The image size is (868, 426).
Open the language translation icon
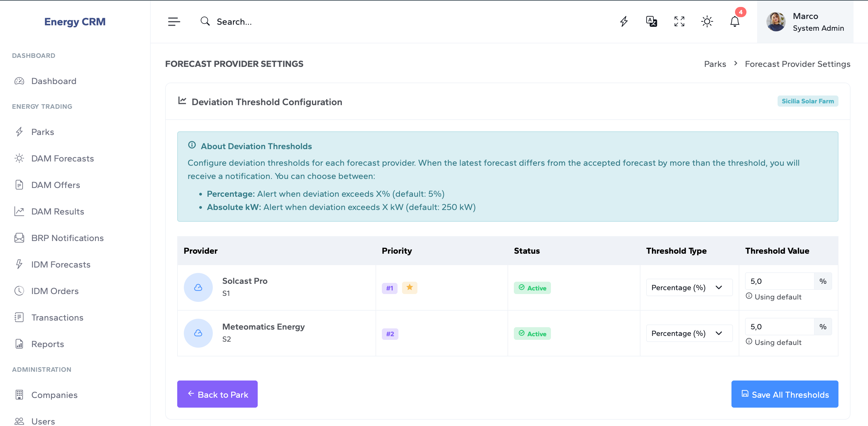(x=651, y=22)
